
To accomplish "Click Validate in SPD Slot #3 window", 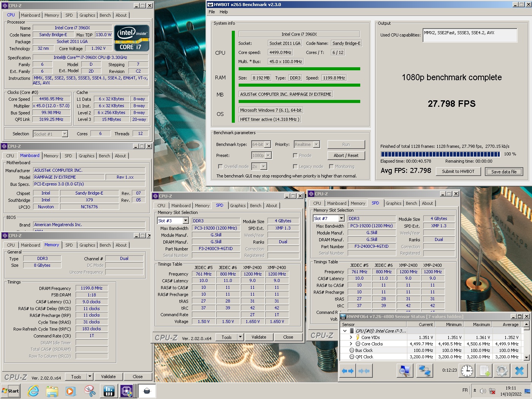I will point(259,337).
